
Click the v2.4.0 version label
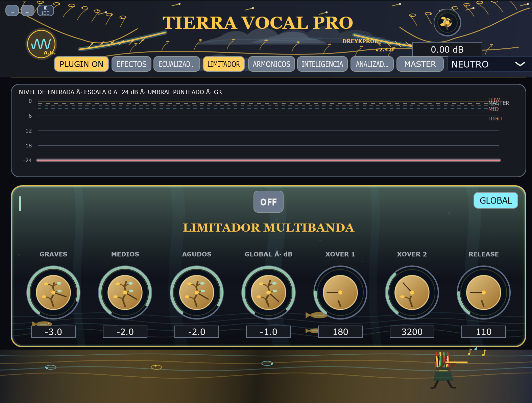point(384,50)
